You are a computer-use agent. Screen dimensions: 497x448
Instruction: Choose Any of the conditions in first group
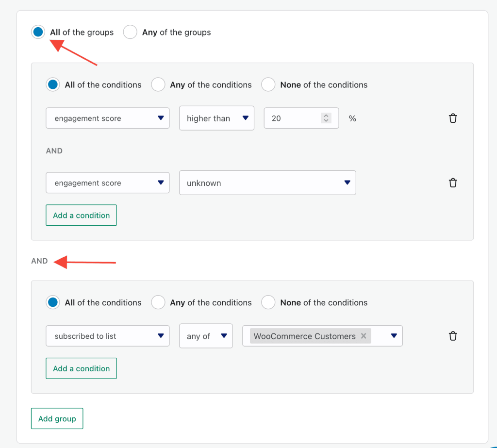click(158, 84)
